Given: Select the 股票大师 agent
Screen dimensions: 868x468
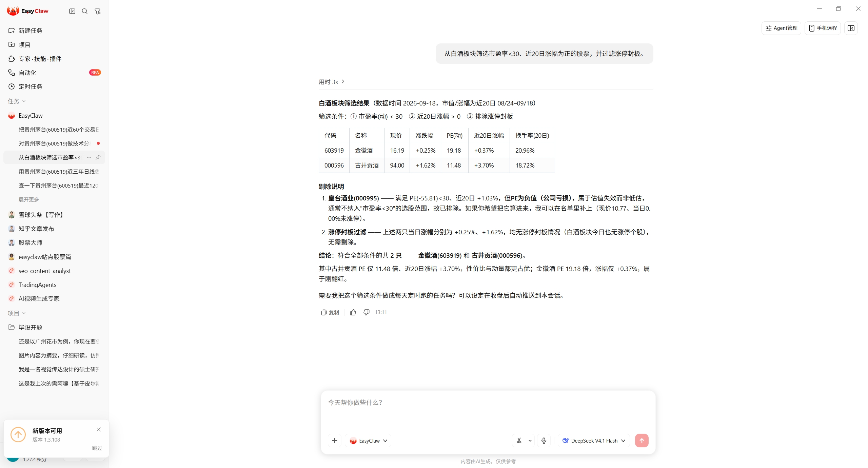Looking at the screenshot, I should point(54,242).
